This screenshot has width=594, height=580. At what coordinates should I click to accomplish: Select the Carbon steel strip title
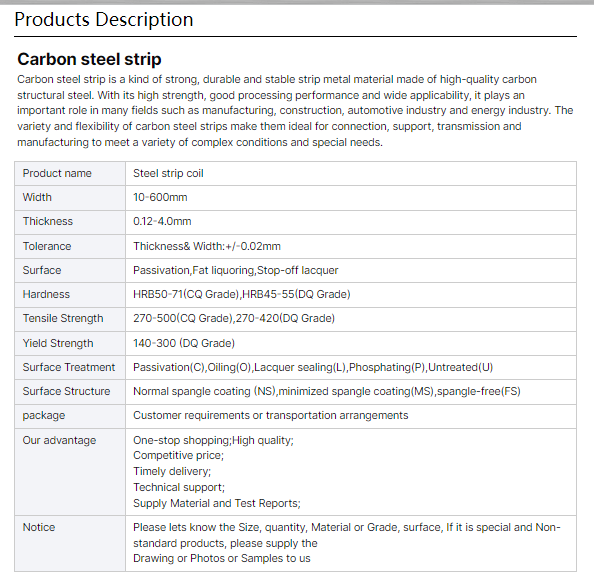coord(89,59)
